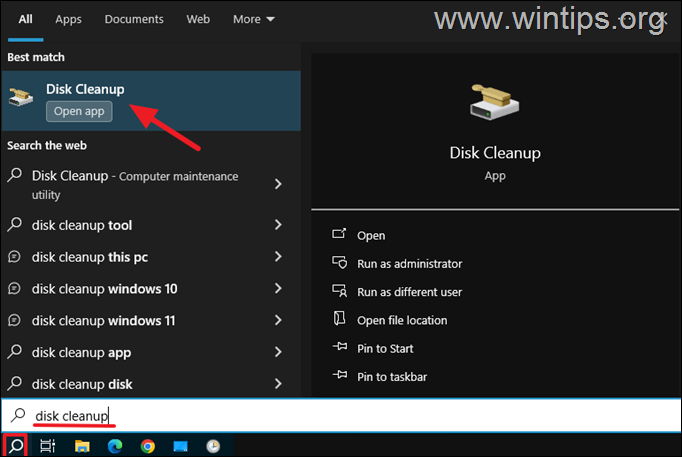Choose Pin to taskbar
Viewport: 682px width, 457px height.
pos(392,377)
